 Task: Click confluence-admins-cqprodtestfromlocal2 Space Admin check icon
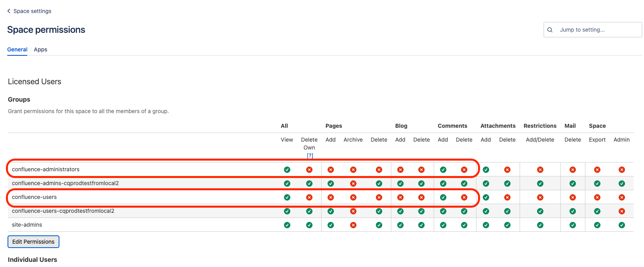click(622, 184)
